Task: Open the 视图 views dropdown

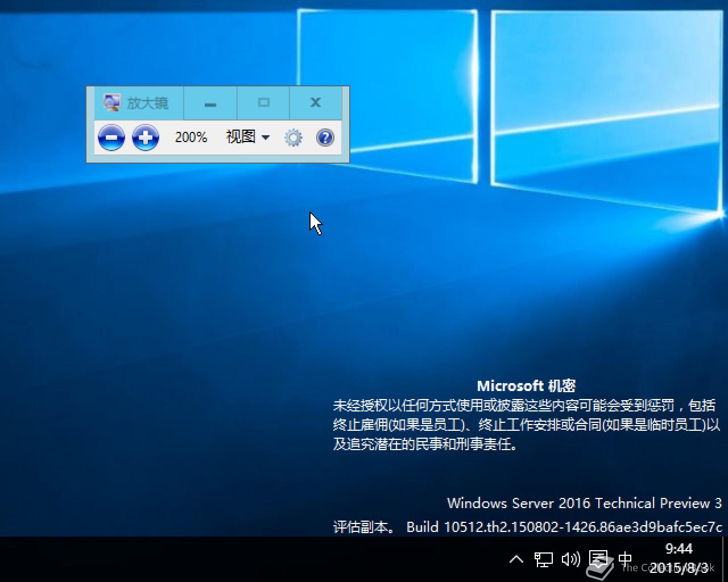Action: tap(247, 137)
